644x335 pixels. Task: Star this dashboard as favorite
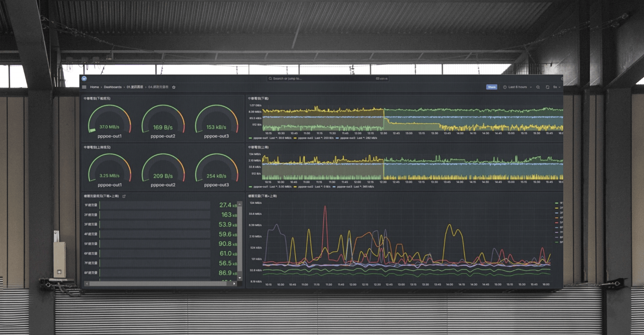coord(174,87)
